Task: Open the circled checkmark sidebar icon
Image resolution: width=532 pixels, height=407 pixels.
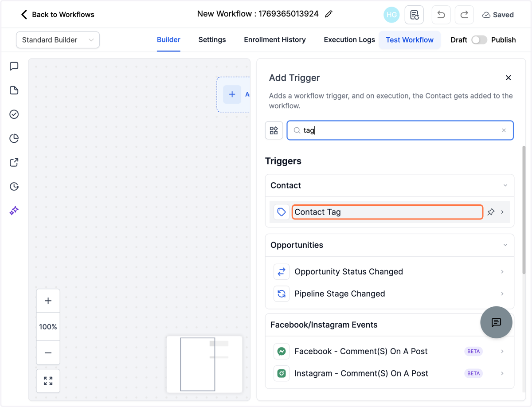Action: 14,114
